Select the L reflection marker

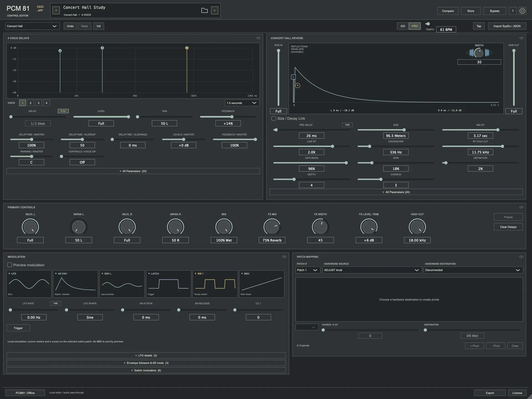(293, 77)
